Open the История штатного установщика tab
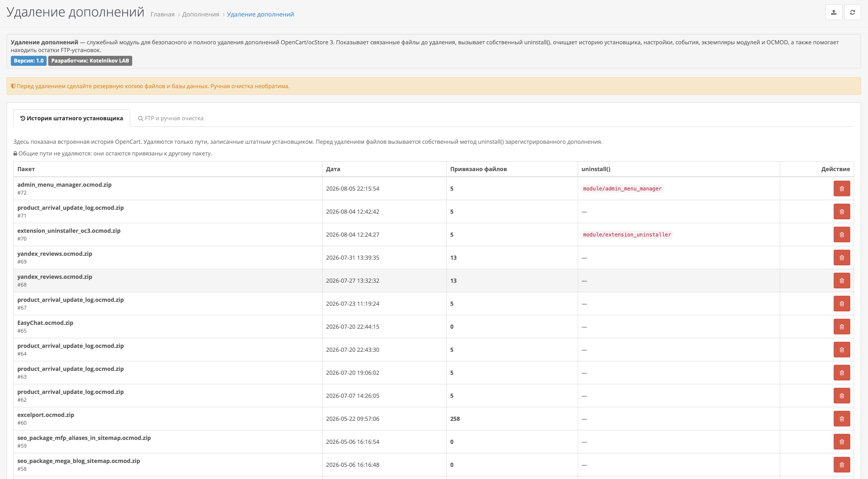The height and width of the screenshot is (479, 868). [72, 118]
